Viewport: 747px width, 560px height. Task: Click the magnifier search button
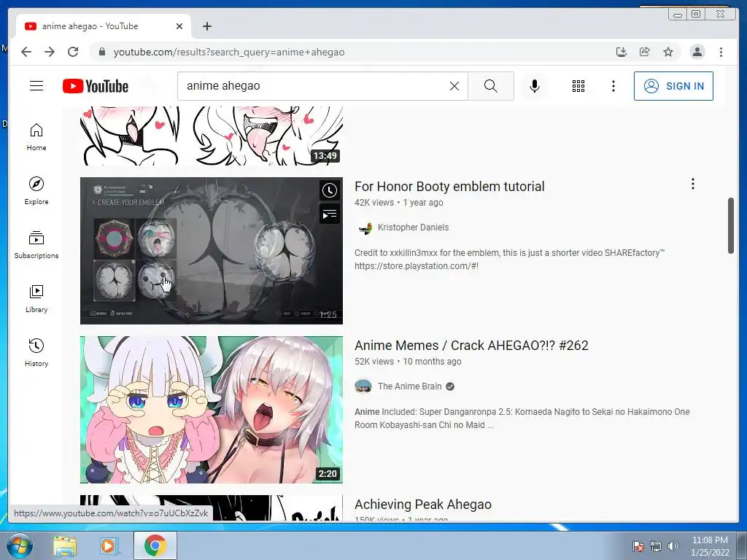pyautogui.click(x=491, y=86)
